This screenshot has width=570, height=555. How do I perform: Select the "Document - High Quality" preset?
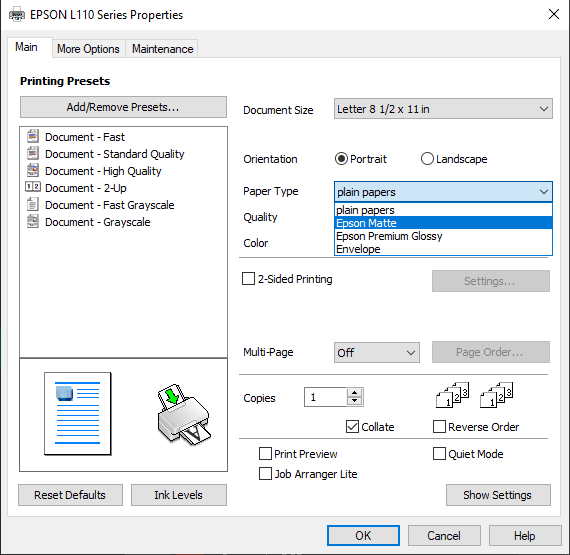103,171
